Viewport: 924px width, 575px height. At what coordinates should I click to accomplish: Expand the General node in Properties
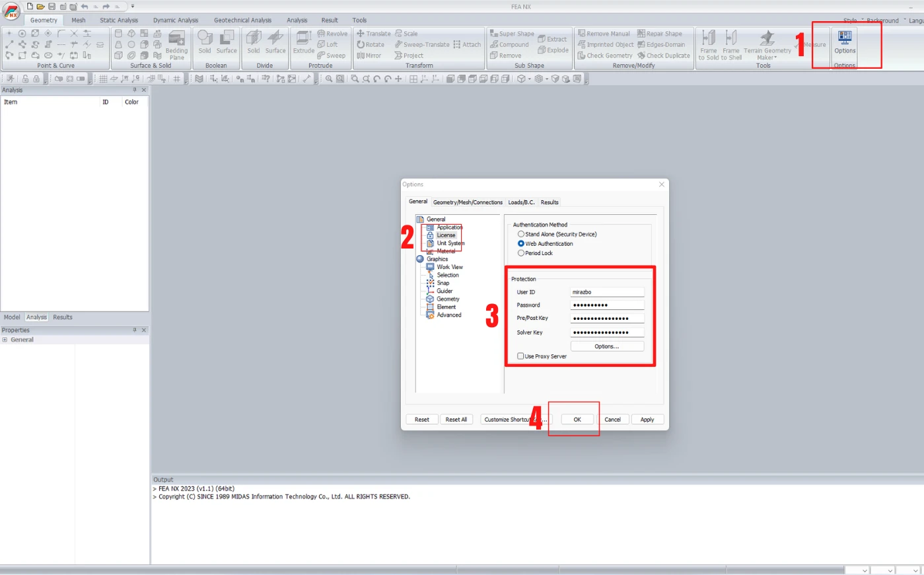tap(5, 340)
